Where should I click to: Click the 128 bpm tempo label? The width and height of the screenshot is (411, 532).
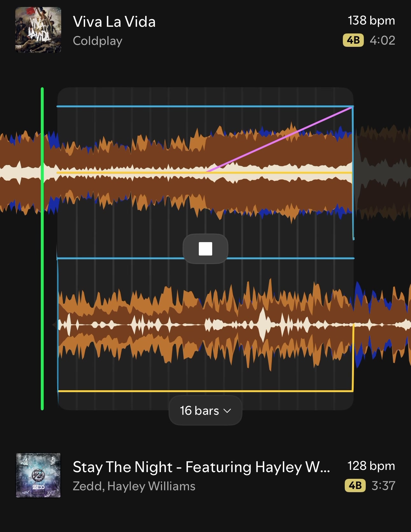click(x=371, y=466)
